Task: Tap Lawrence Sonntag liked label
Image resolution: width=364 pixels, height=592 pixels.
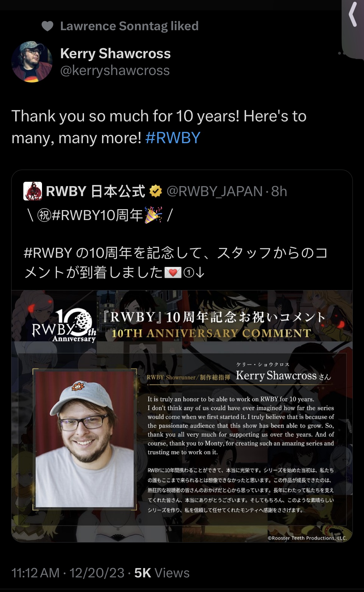Action: point(129,26)
